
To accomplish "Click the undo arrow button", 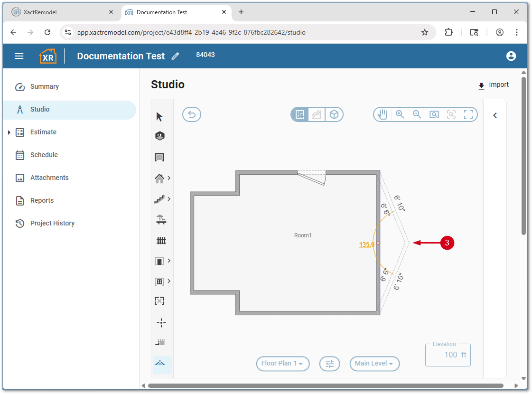I will pyautogui.click(x=192, y=114).
